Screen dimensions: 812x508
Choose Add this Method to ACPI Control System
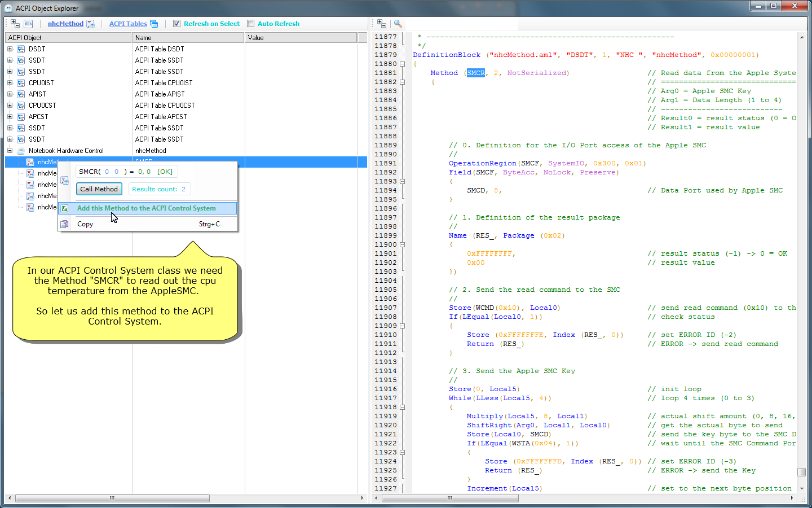coord(147,208)
